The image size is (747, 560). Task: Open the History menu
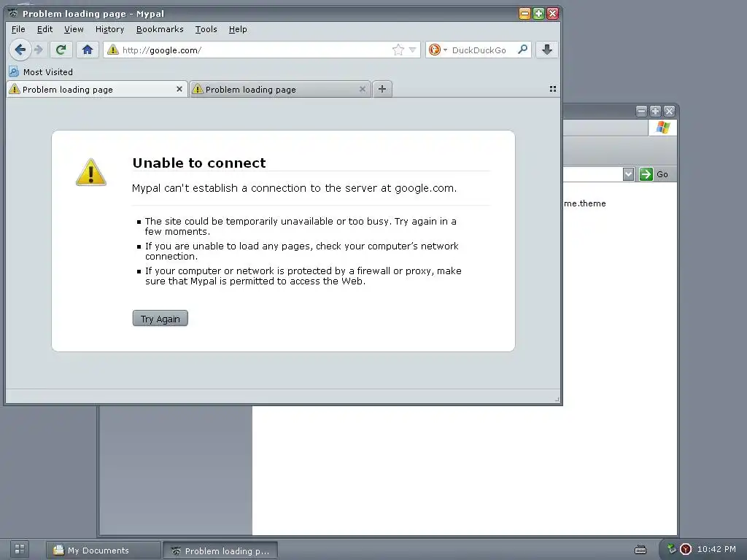coord(109,29)
